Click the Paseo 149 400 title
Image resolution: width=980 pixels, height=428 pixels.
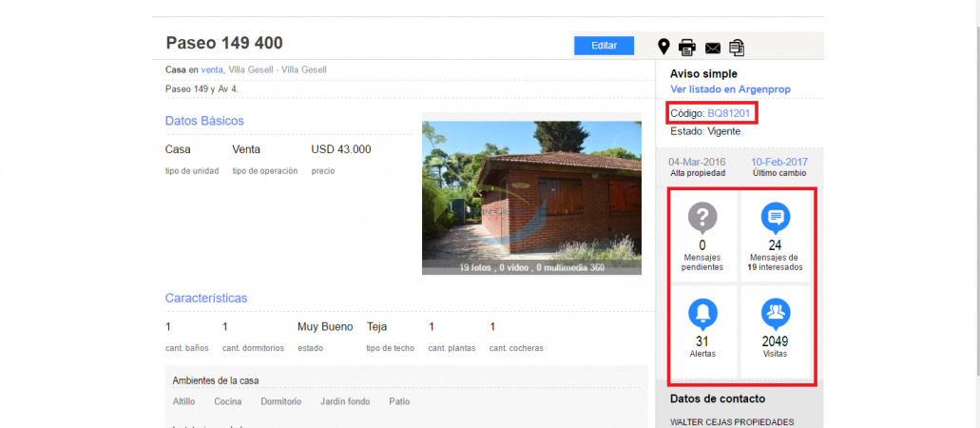coord(223,43)
